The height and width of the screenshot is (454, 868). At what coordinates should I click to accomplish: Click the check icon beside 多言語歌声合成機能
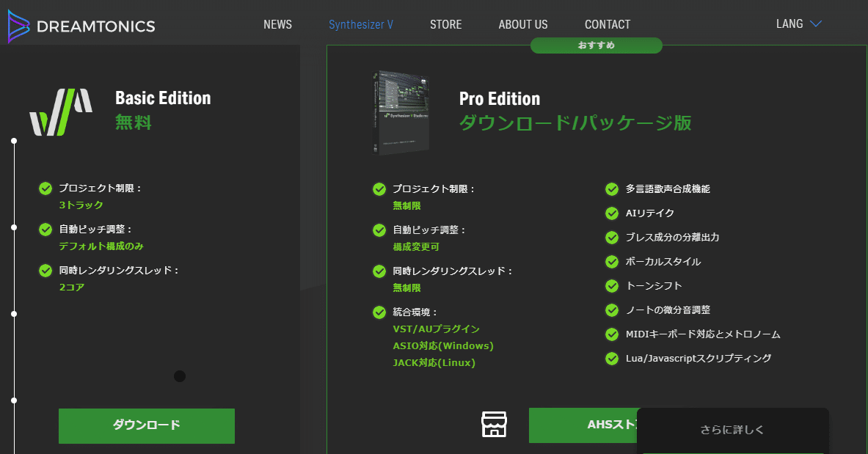pos(611,188)
